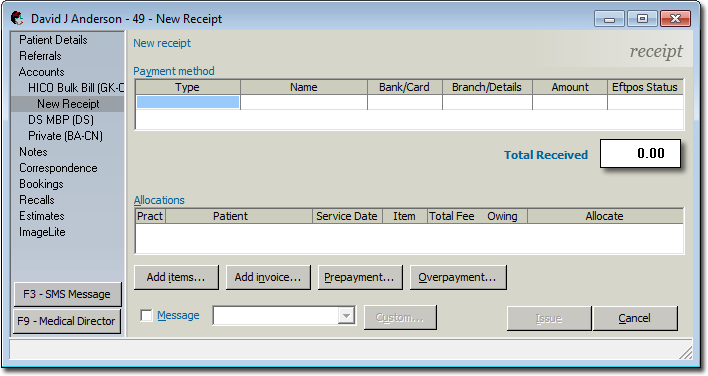The width and height of the screenshot is (708, 376).
Task: Maximize the New Receipt window
Action: [642, 19]
